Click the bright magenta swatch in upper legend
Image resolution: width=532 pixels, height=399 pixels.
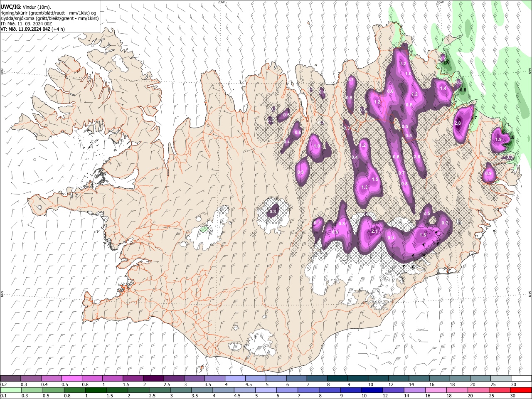(71, 379)
